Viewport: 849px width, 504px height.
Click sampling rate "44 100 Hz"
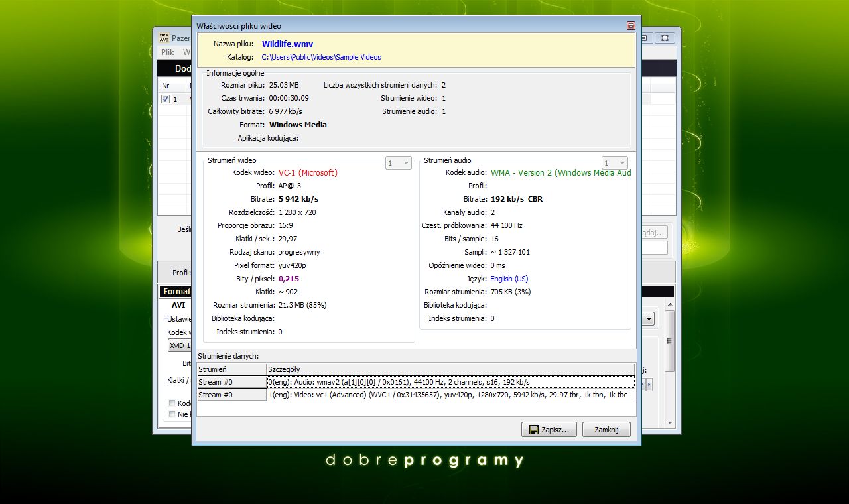pyautogui.click(x=507, y=225)
